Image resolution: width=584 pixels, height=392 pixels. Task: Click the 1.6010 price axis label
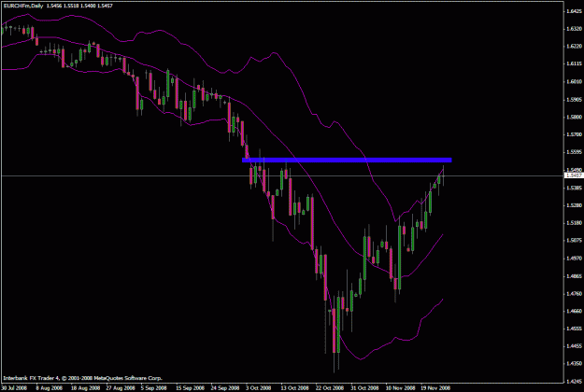575,81
